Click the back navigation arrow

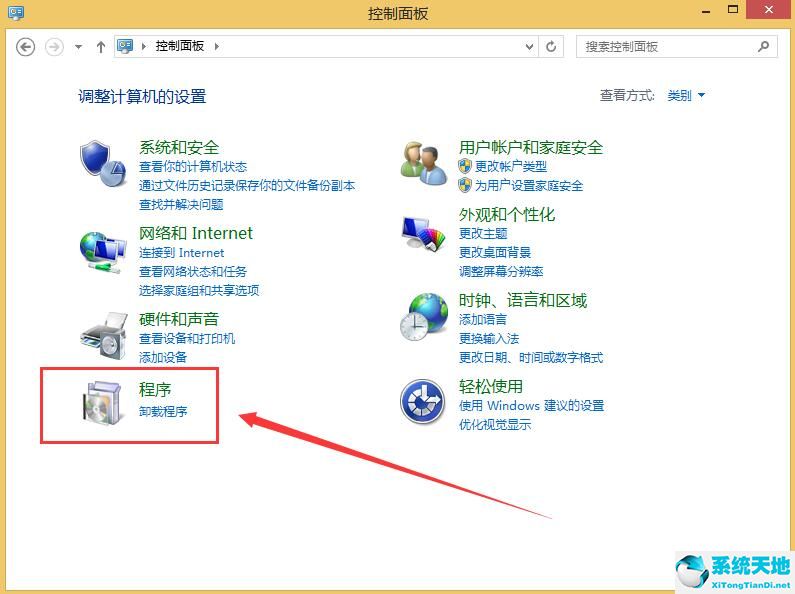(x=25, y=47)
